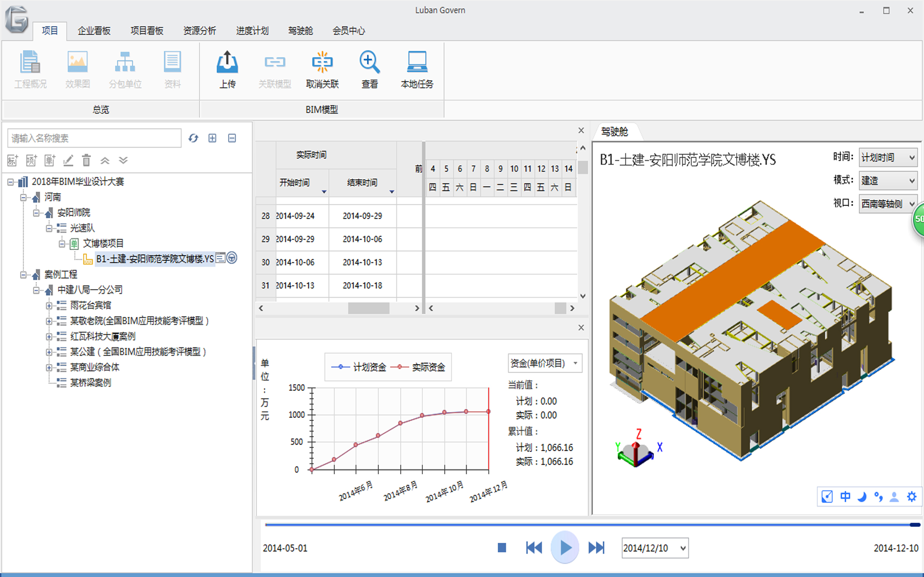This screenshot has height=577, width=924.
Task: Click the add 项 node icon
Action: (31, 160)
